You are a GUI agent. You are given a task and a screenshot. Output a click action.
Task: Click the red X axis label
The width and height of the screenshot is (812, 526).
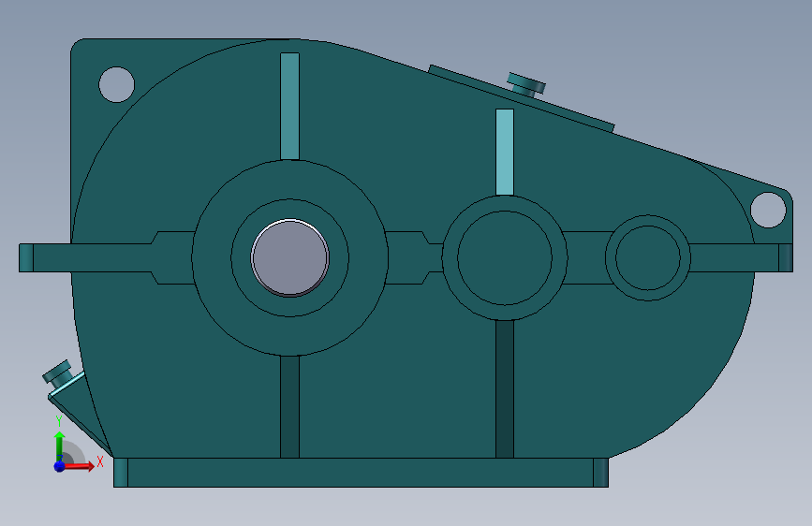click(100, 461)
